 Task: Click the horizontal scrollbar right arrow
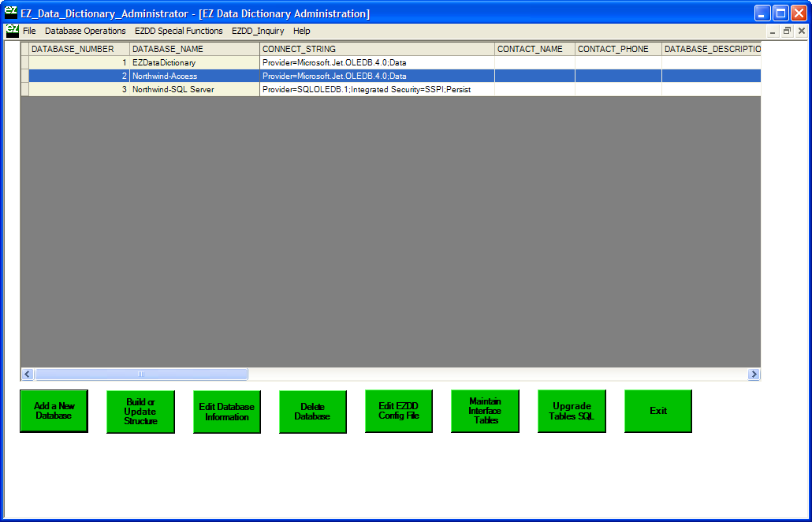pyautogui.click(x=754, y=375)
